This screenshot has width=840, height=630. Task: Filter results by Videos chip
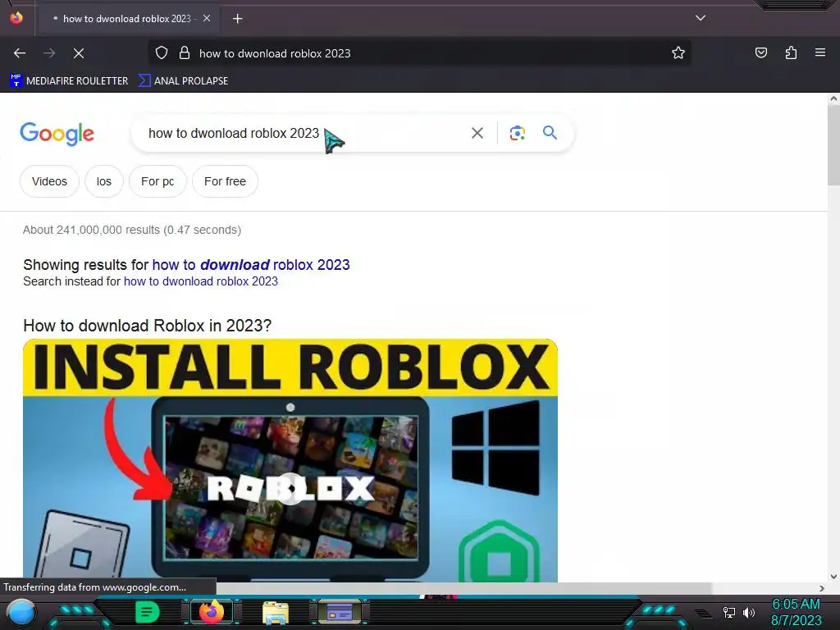[x=49, y=181]
